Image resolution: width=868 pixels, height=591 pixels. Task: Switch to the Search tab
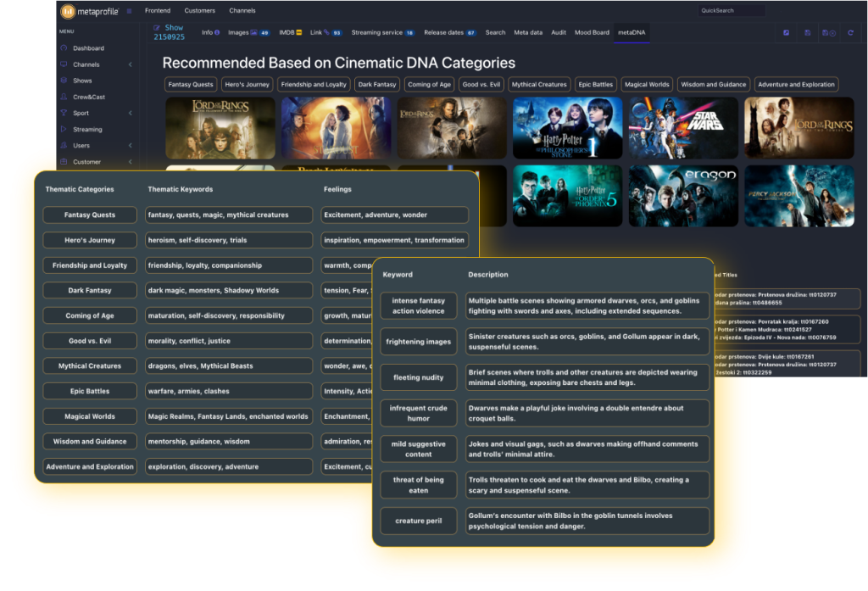[x=495, y=33]
